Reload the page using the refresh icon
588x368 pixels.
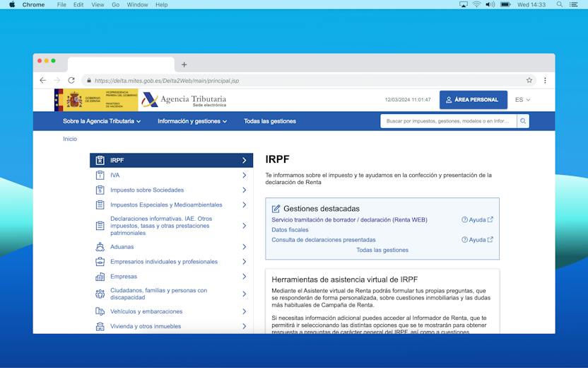(71, 81)
